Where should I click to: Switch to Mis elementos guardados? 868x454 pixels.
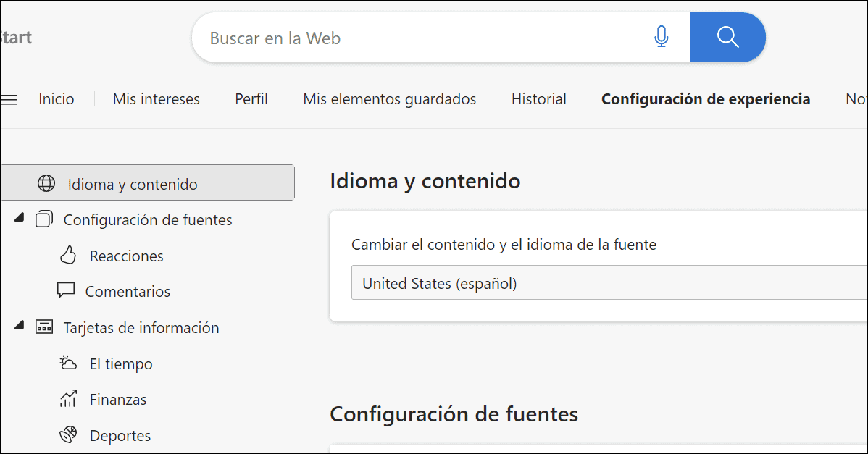tap(389, 99)
